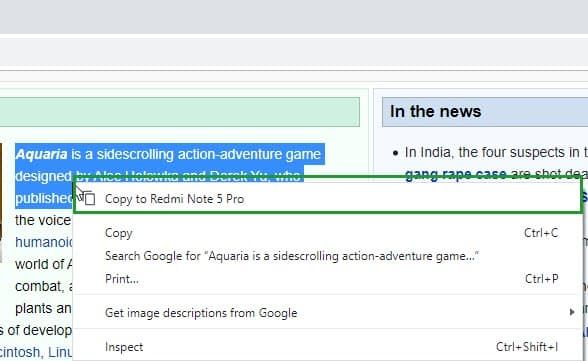Click the word 'combat' in the article
Viewport: 588px width, 361px height.
point(38,286)
